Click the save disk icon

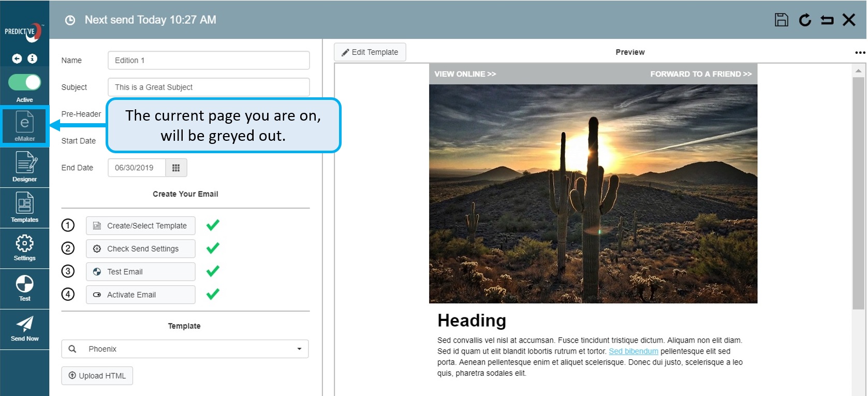781,20
